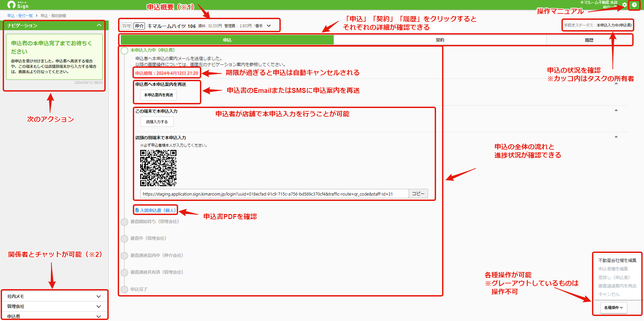Click the 審査通過共有済（管理会社）step circle
Viewport: 644px width, 321px height.
coord(124,272)
